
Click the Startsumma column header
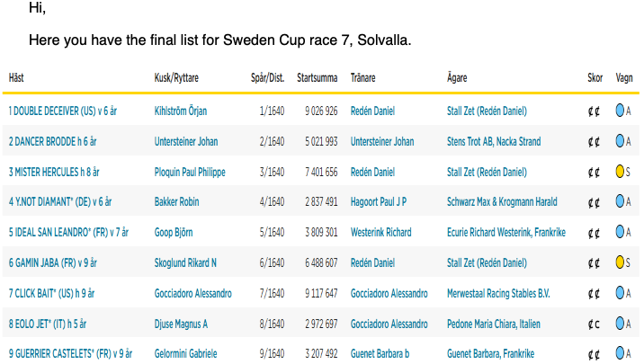(318, 78)
